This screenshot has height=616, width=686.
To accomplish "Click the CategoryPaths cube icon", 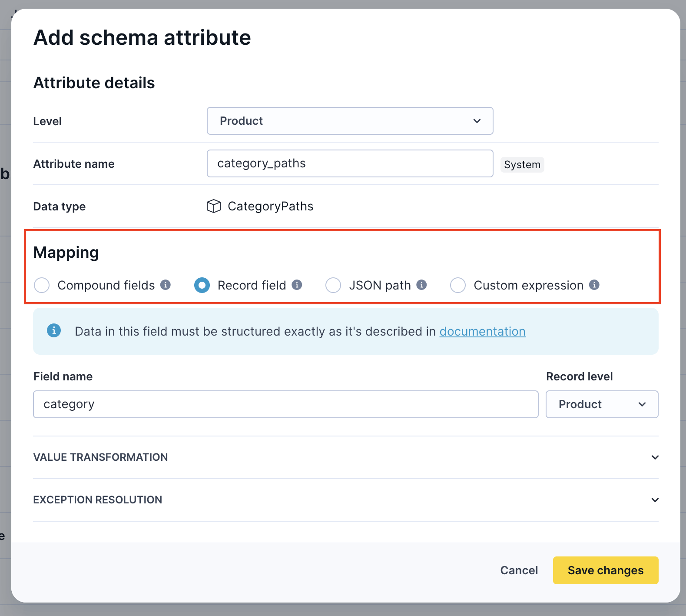I will click(x=214, y=206).
